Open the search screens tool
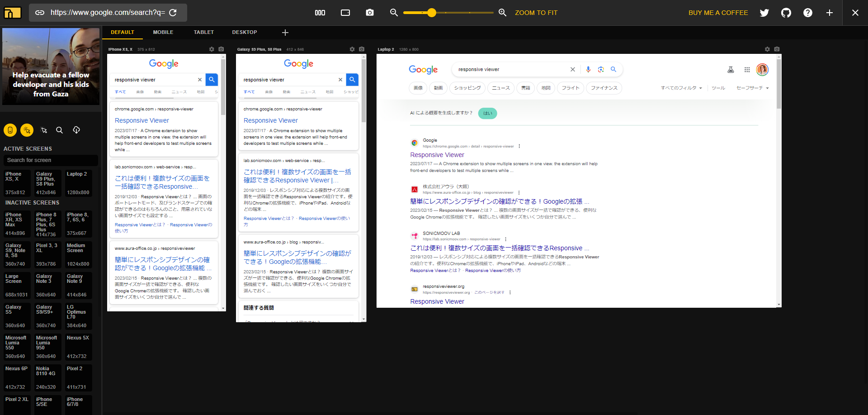 (x=59, y=130)
